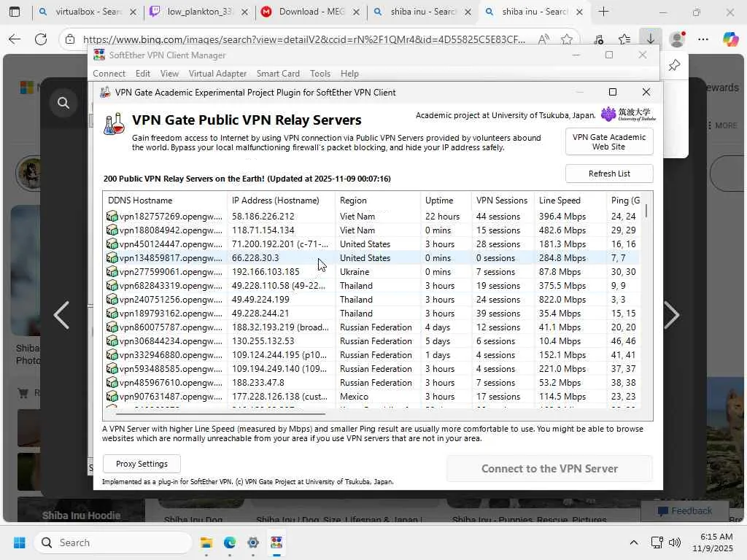Click server icon for vpn682843319 row
The image size is (747, 560).
tap(112, 285)
